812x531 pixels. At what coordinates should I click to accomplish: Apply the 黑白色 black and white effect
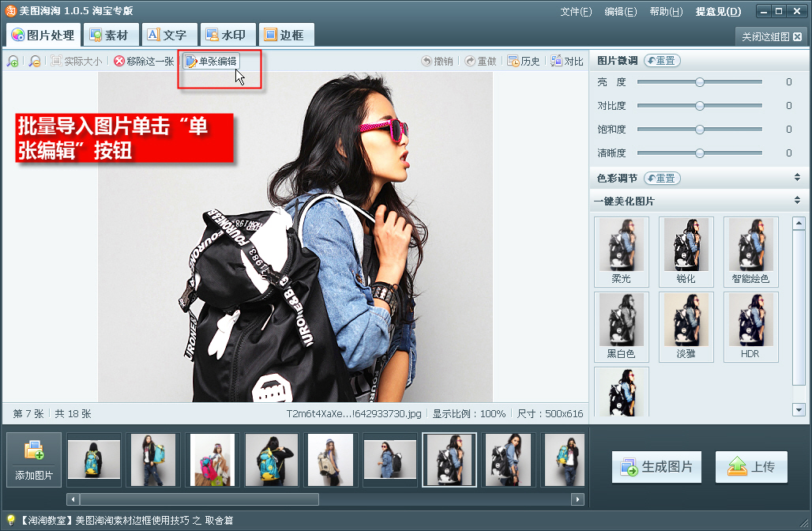coord(622,327)
